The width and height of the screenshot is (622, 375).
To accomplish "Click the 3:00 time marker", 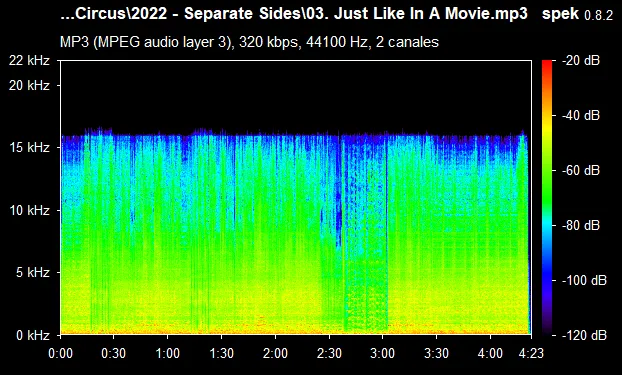I will [382, 353].
